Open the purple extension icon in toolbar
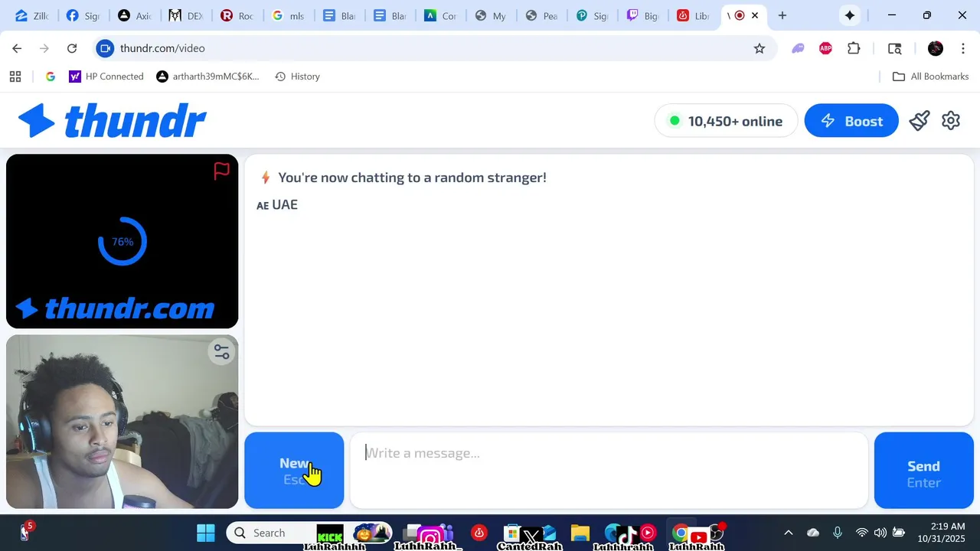The width and height of the screenshot is (980, 551). click(x=798, y=48)
